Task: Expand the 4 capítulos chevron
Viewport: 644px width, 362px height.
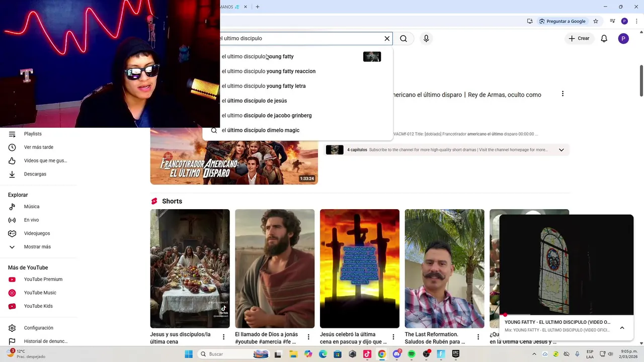Action: (561, 150)
